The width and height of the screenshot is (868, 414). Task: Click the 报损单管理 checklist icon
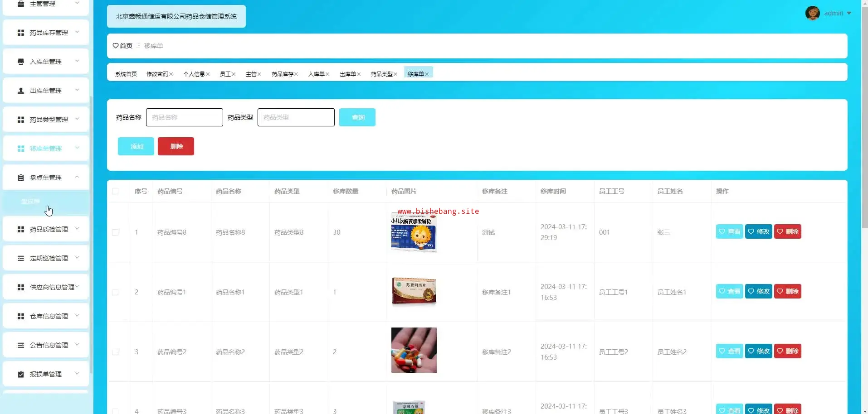[x=21, y=374]
